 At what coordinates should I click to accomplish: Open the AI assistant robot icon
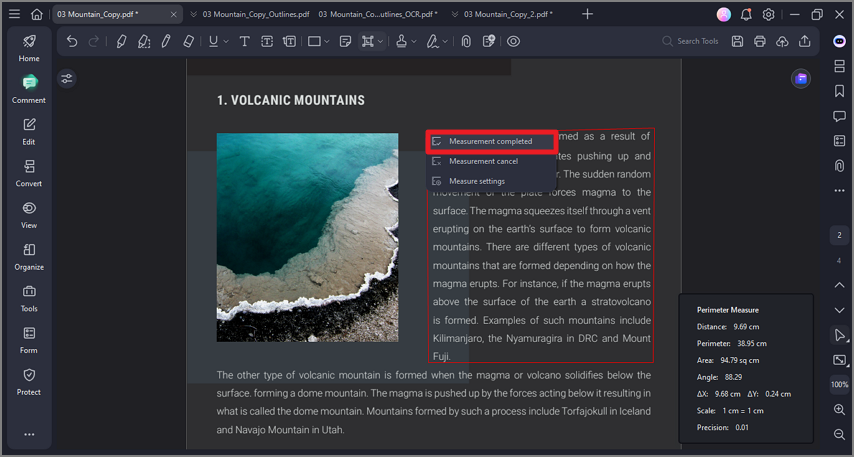coord(839,41)
